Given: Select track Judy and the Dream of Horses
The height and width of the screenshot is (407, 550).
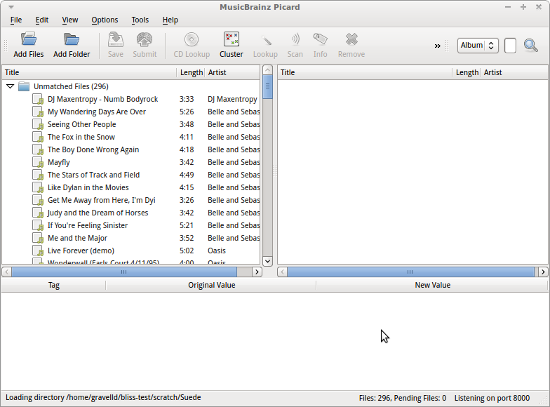Looking at the screenshot, I should pyautogui.click(x=98, y=213).
